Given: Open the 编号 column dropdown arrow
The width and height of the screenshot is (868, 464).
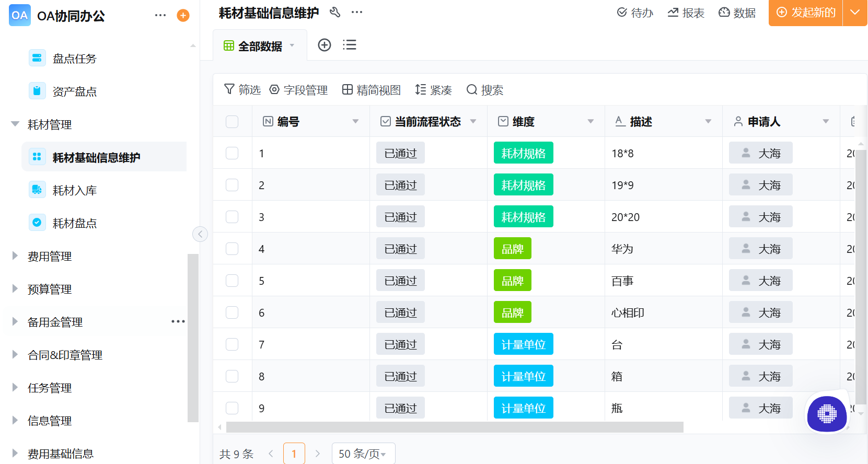Looking at the screenshot, I should [355, 121].
